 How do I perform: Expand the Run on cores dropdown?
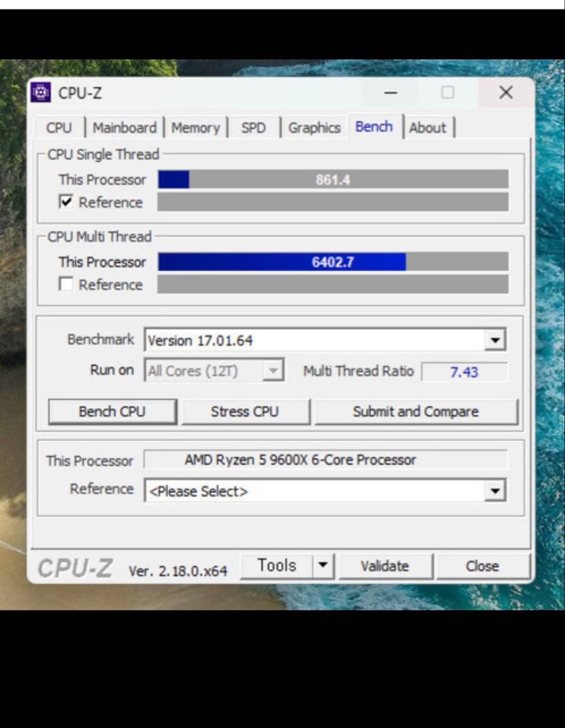[272, 370]
